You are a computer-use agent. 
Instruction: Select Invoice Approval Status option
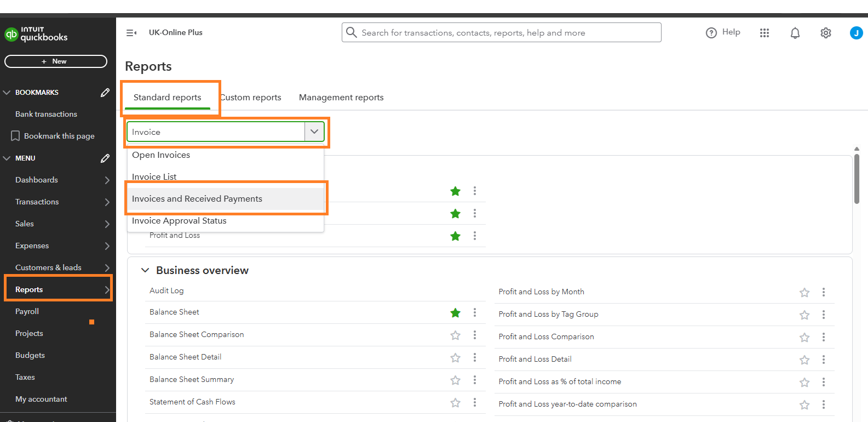tap(226, 221)
